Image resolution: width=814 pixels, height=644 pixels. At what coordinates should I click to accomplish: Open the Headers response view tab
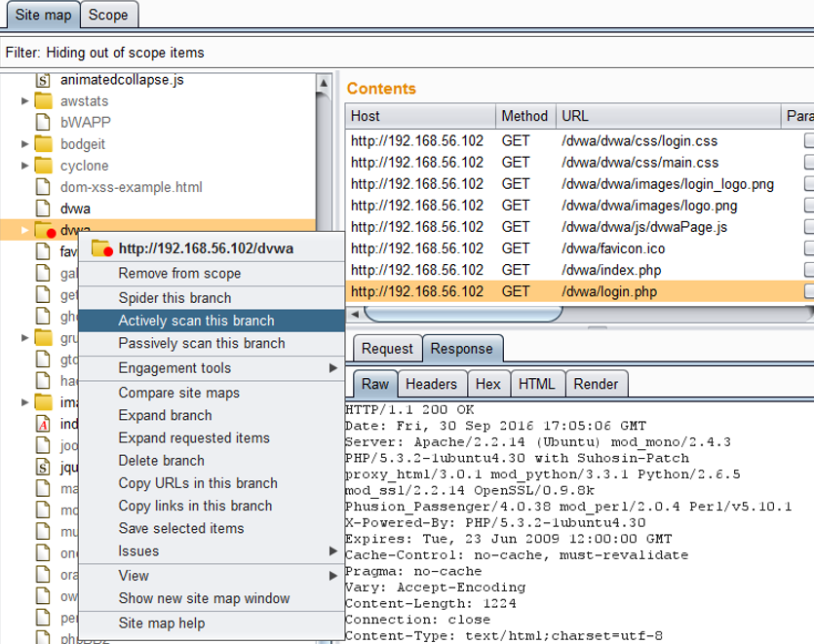click(432, 384)
